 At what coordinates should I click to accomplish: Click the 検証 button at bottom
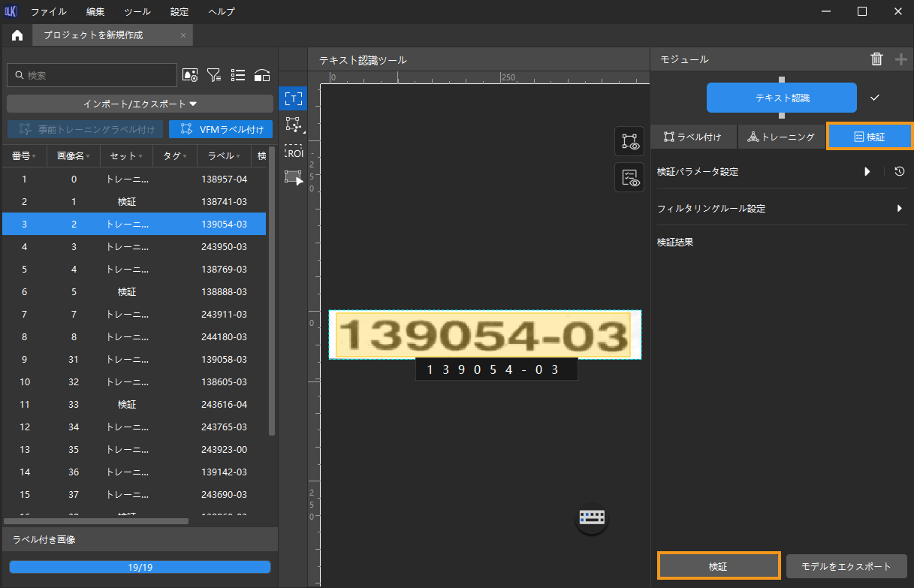tap(718, 566)
